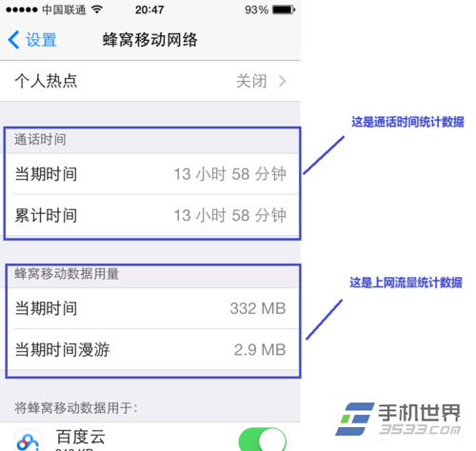Select the 关闭 hotspot status value
The width and height of the screenshot is (476, 451).
point(251,81)
